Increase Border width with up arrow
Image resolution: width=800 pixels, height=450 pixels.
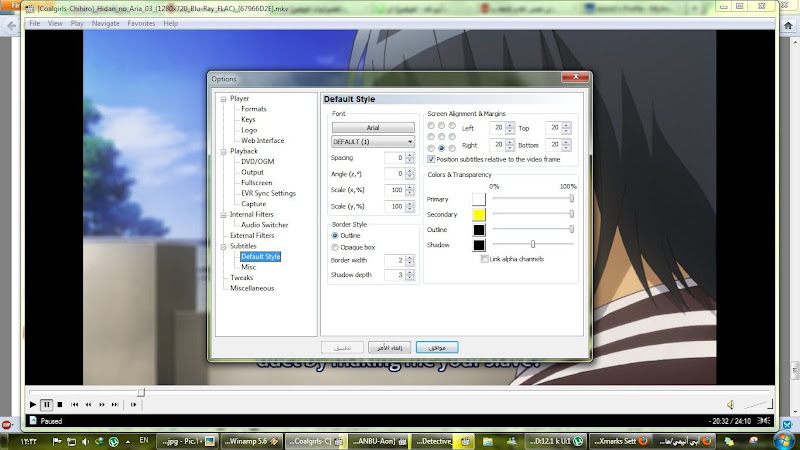coord(410,258)
